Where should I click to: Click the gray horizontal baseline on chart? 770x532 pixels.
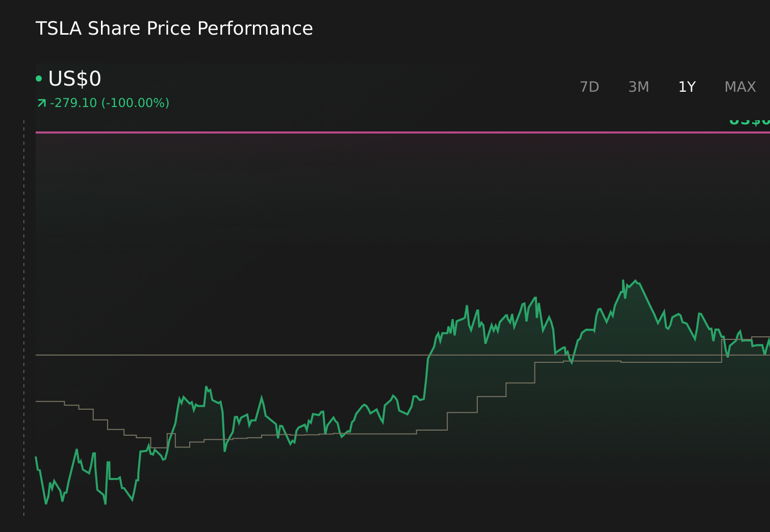pos(204,355)
